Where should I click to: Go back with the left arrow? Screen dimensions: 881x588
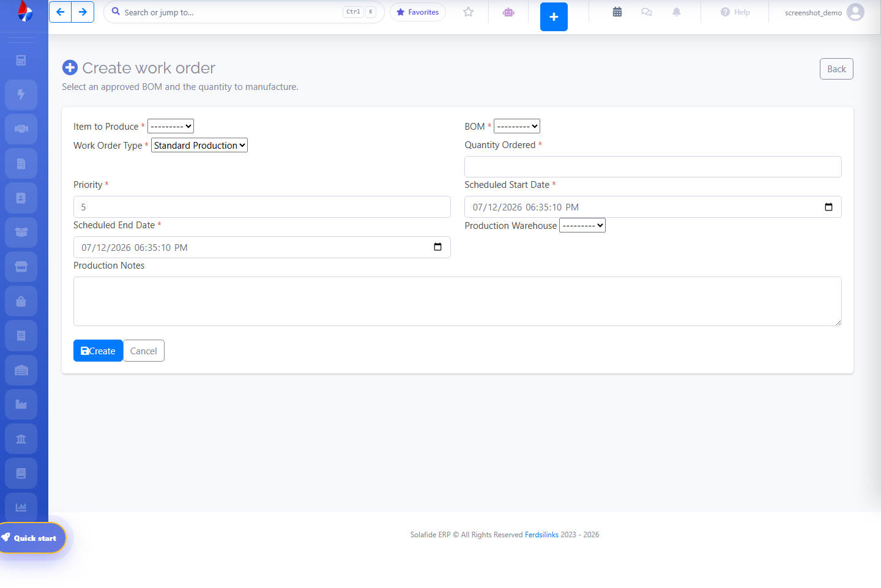coord(60,12)
